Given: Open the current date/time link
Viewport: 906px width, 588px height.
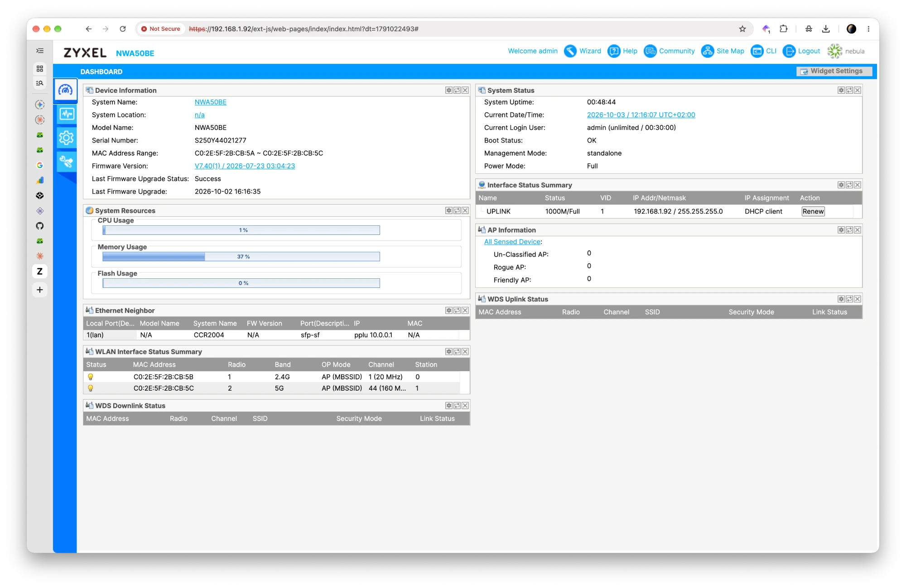Looking at the screenshot, I should [641, 115].
